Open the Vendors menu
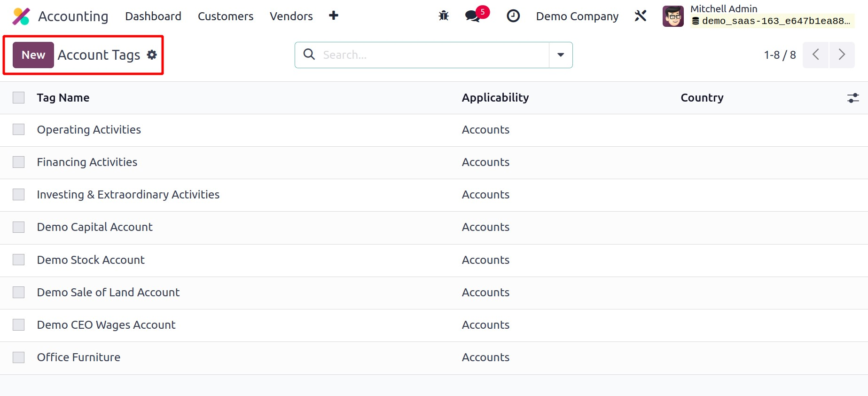 click(x=291, y=16)
